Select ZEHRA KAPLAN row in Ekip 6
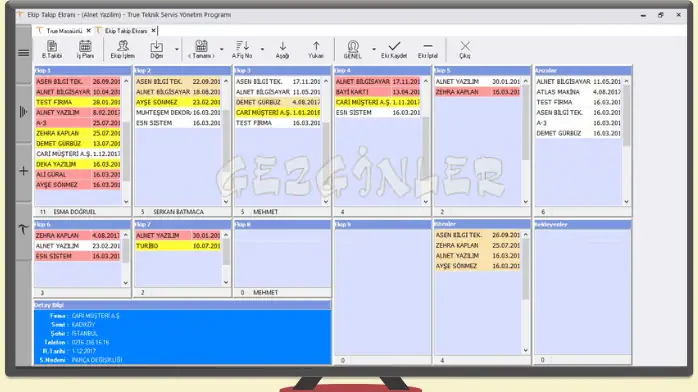This screenshot has height=392, width=698. point(78,235)
